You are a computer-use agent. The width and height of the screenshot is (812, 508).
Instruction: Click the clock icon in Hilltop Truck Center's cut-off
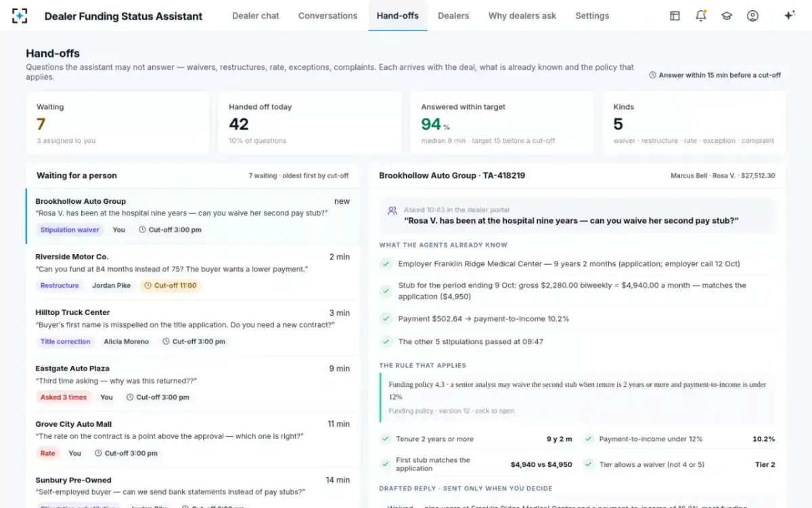[x=166, y=341]
